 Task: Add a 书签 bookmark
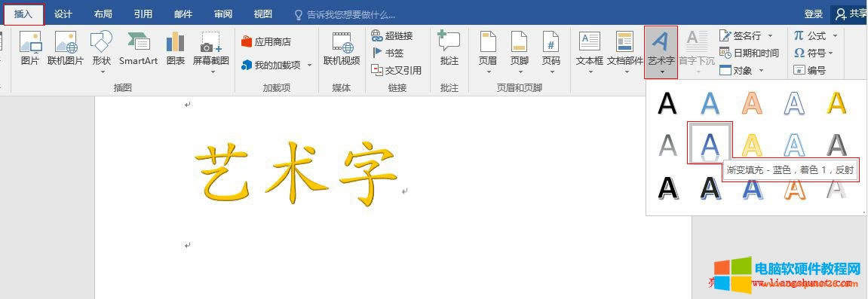(x=388, y=53)
